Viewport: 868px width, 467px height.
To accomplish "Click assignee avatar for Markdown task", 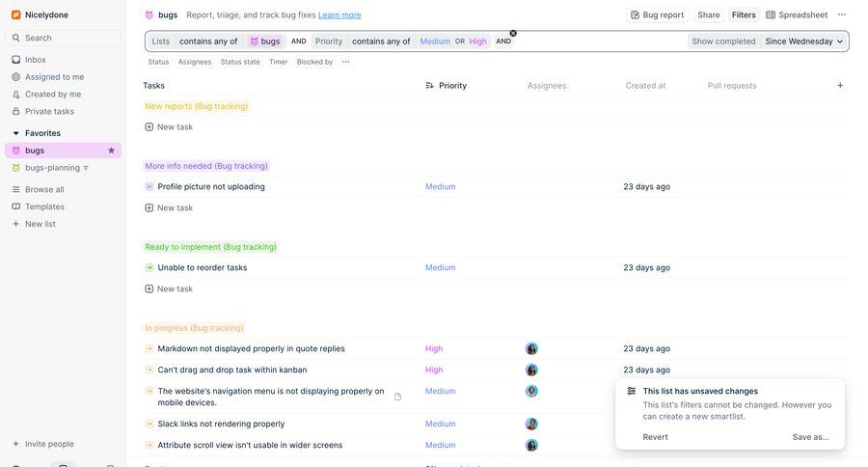I will [531, 348].
